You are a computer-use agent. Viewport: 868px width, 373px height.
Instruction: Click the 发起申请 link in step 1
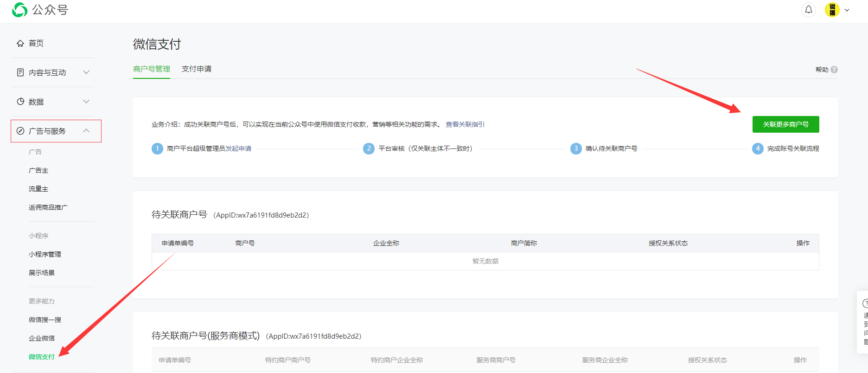point(238,148)
